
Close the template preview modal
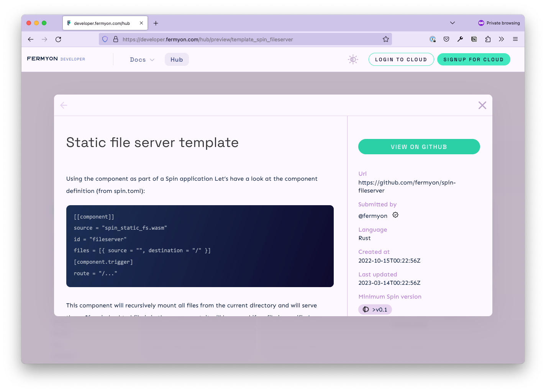click(x=482, y=105)
